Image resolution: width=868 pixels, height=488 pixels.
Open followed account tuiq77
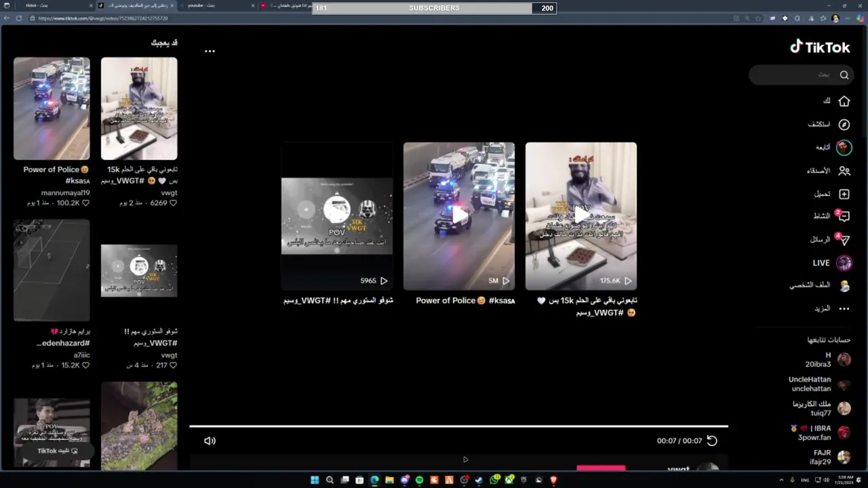(x=821, y=409)
